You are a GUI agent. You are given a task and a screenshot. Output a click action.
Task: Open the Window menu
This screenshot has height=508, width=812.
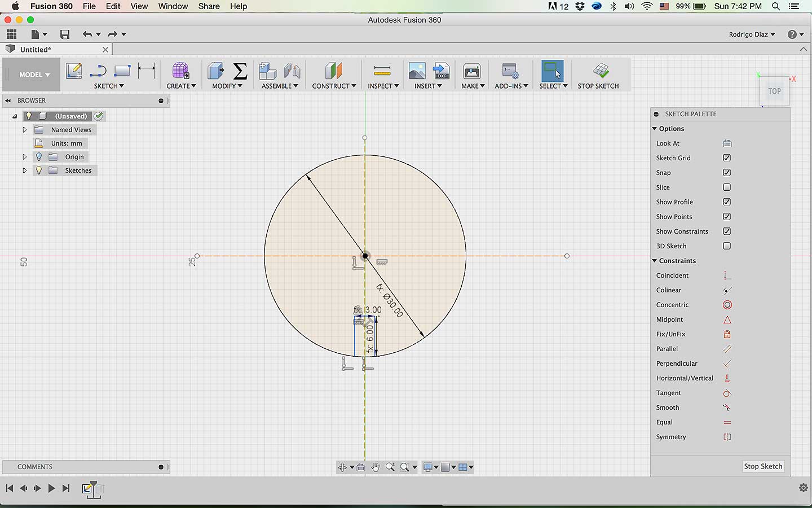(173, 6)
